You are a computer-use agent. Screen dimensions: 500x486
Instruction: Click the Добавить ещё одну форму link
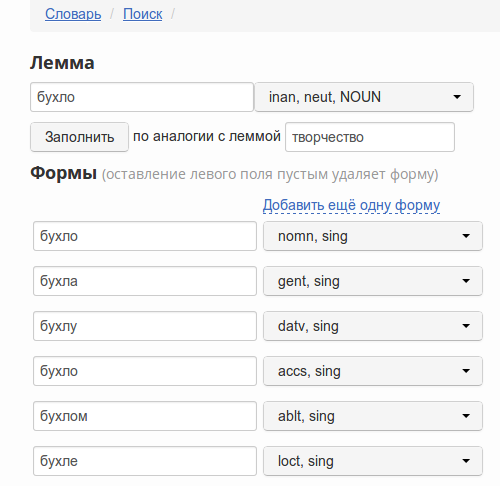point(351,205)
